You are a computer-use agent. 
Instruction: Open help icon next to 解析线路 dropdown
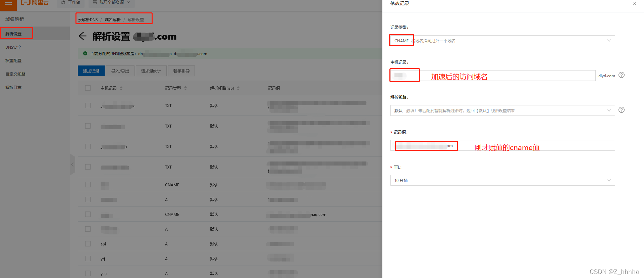coord(622,110)
